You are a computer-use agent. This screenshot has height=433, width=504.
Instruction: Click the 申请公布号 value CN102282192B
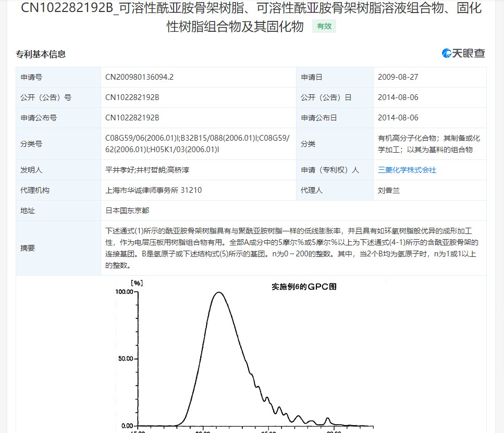132,118
